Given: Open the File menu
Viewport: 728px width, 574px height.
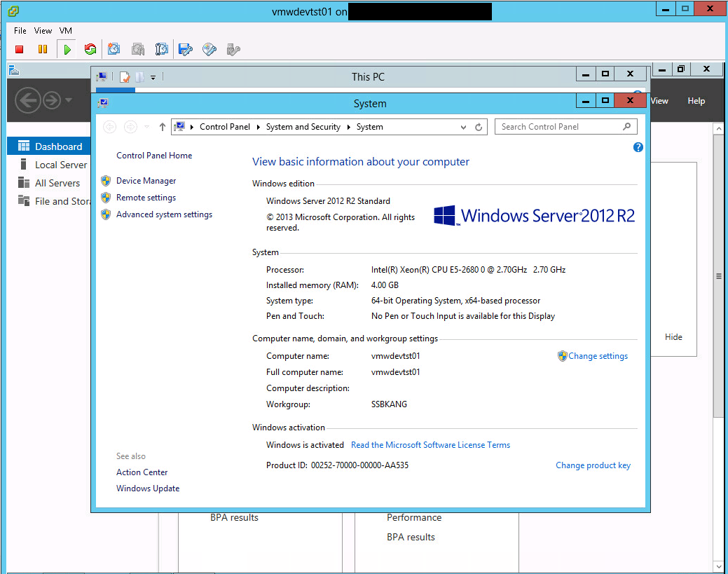Looking at the screenshot, I should (20, 31).
